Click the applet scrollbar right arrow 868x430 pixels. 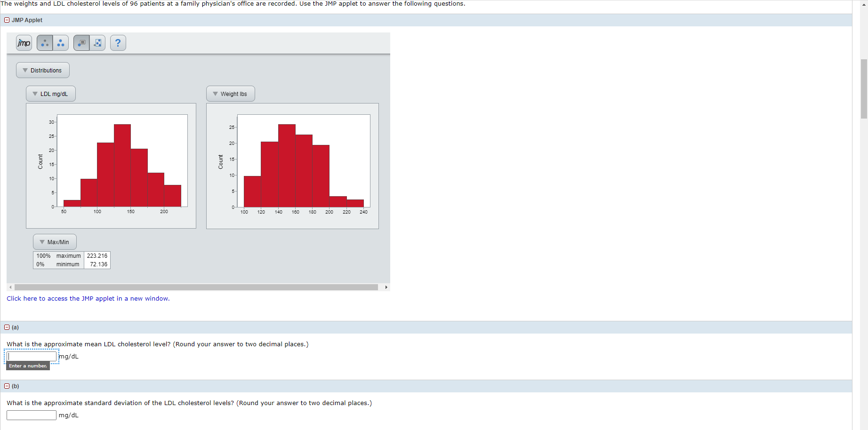coord(386,287)
